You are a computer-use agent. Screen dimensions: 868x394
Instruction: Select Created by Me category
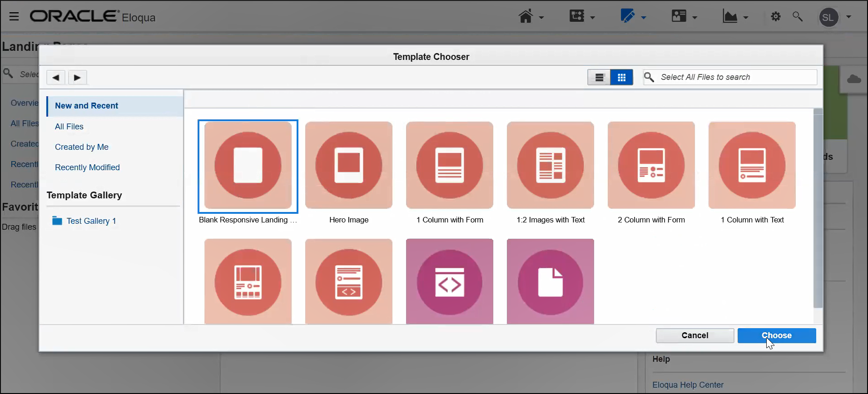click(x=82, y=147)
